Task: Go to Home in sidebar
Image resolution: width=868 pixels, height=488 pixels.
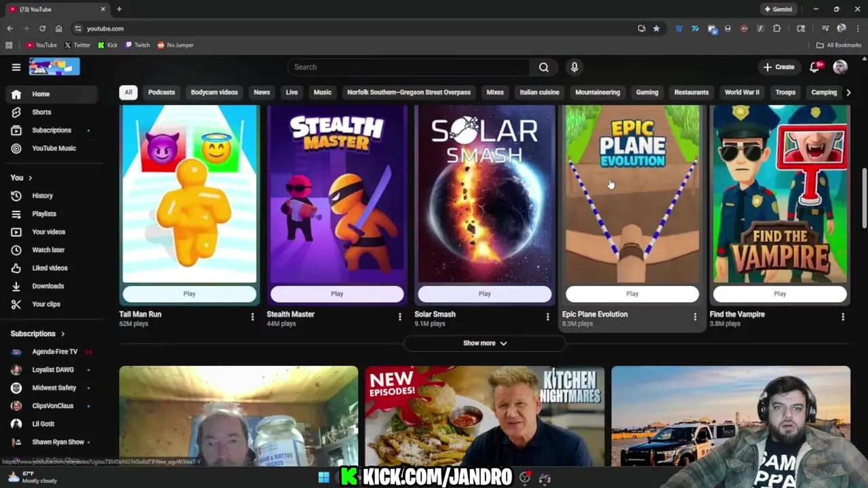Action: (52, 94)
